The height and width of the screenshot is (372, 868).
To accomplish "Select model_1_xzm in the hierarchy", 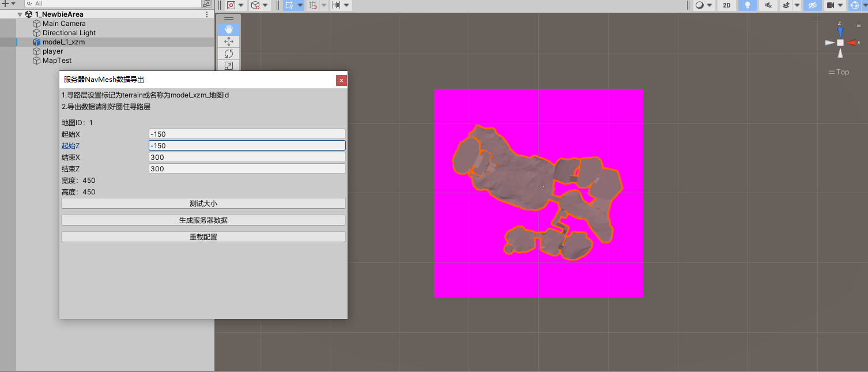I will click(x=63, y=42).
